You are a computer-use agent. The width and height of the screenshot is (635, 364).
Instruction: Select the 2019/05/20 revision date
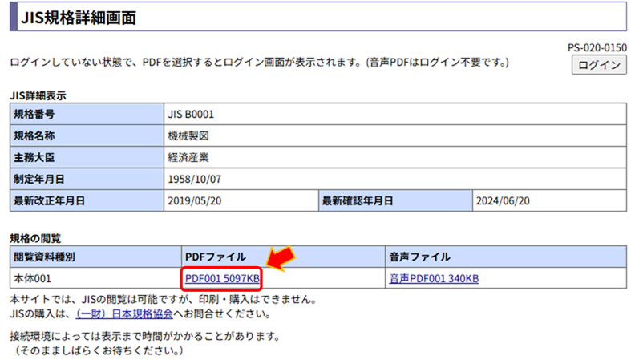196,200
